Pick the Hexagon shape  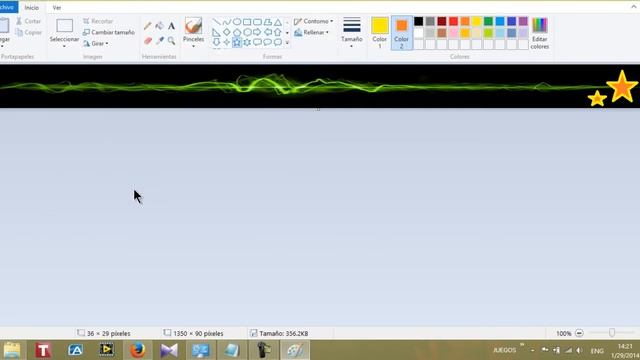click(247, 32)
